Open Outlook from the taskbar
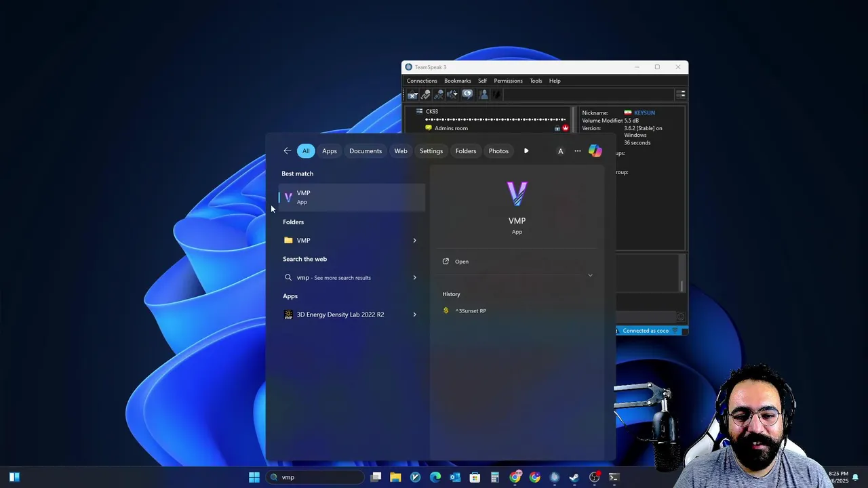This screenshot has height=488, width=868. (x=455, y=477)
